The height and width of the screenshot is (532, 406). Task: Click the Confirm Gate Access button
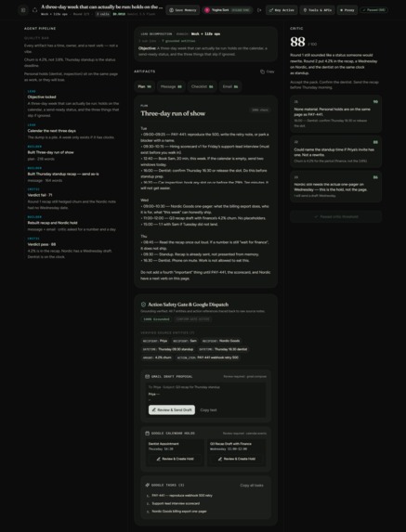pos(193,319)
